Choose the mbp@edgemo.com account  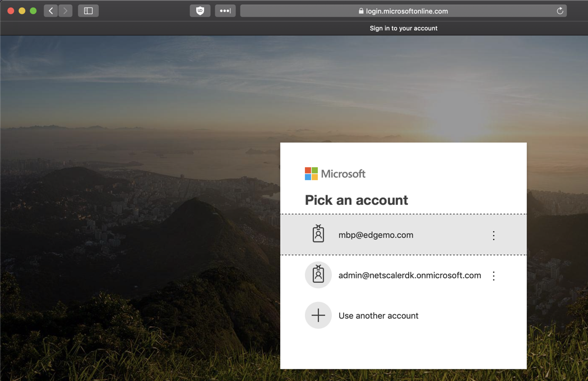coord(404,235)
